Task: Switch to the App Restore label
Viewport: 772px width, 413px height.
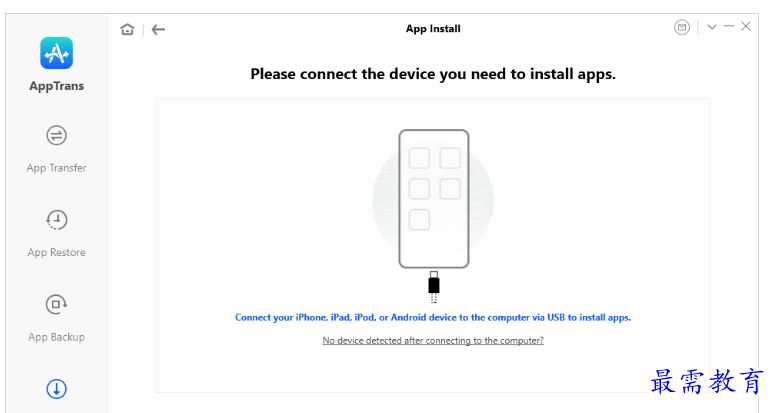Action: pyautogui.click(x=56, y=253)
